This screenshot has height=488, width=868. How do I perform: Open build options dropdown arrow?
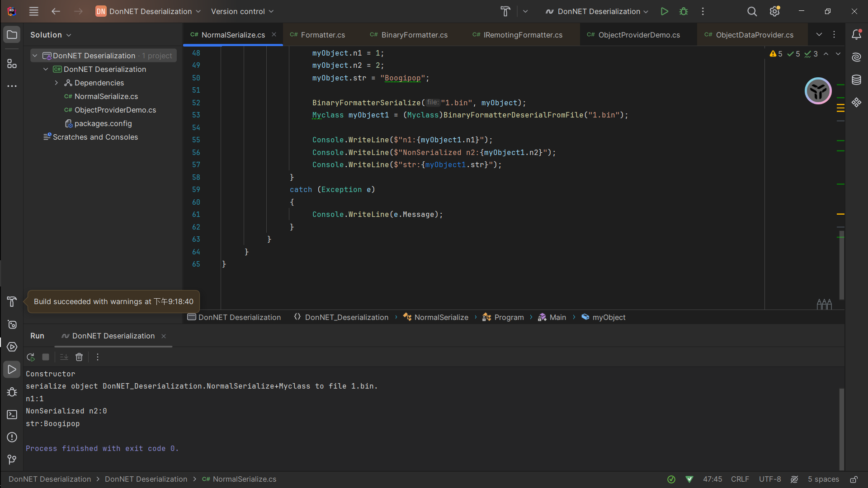(x=525, y=11)
